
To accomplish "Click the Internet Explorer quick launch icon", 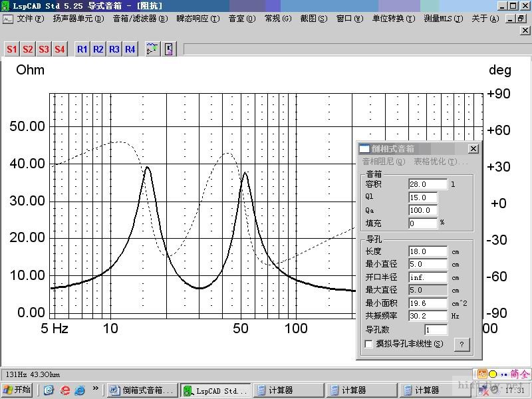I will (80, 390).
